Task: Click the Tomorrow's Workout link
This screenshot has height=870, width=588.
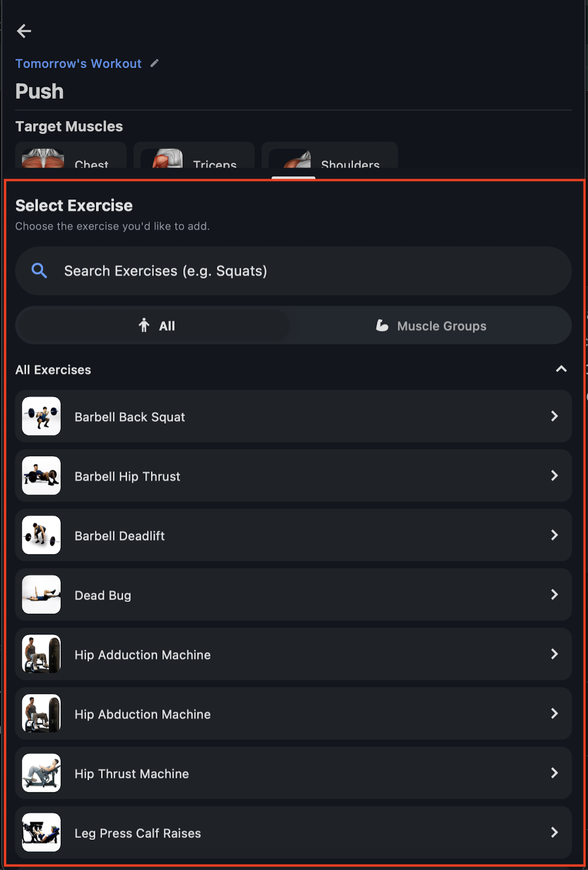Action: click(78, 64)
